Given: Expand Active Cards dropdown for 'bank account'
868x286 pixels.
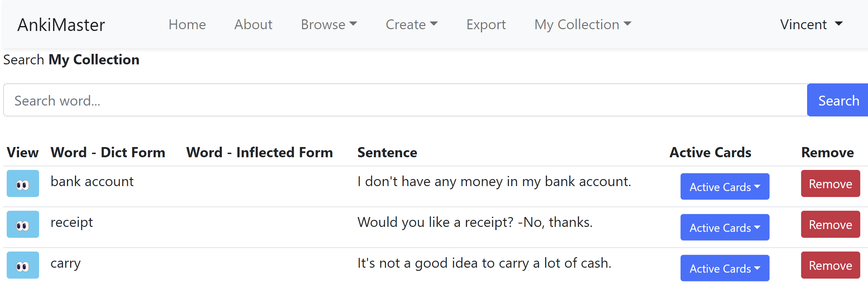Looking at the screenshot, I should (724, 186).
